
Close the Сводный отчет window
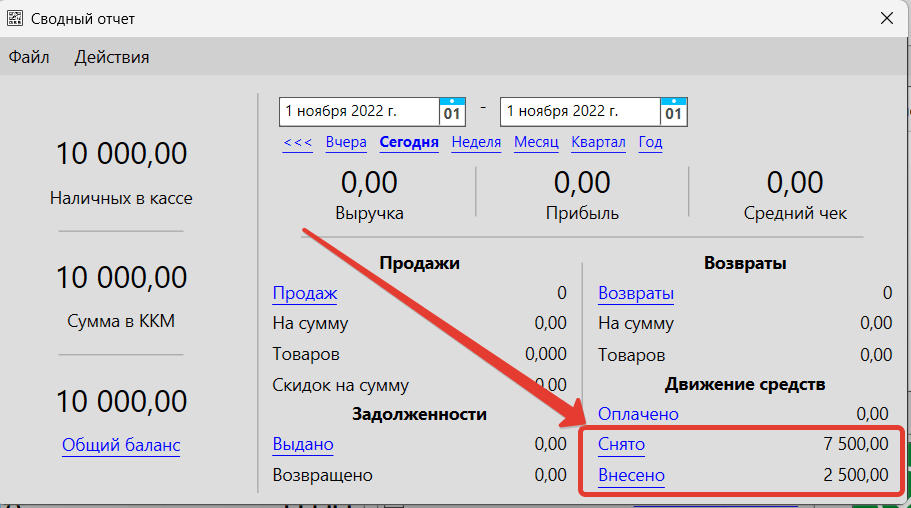tap(886, 18)
